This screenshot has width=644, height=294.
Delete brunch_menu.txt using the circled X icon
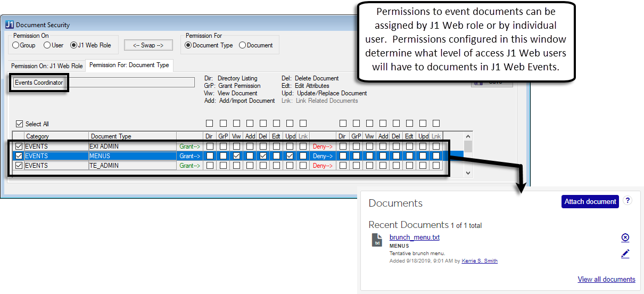click(625, 238)
